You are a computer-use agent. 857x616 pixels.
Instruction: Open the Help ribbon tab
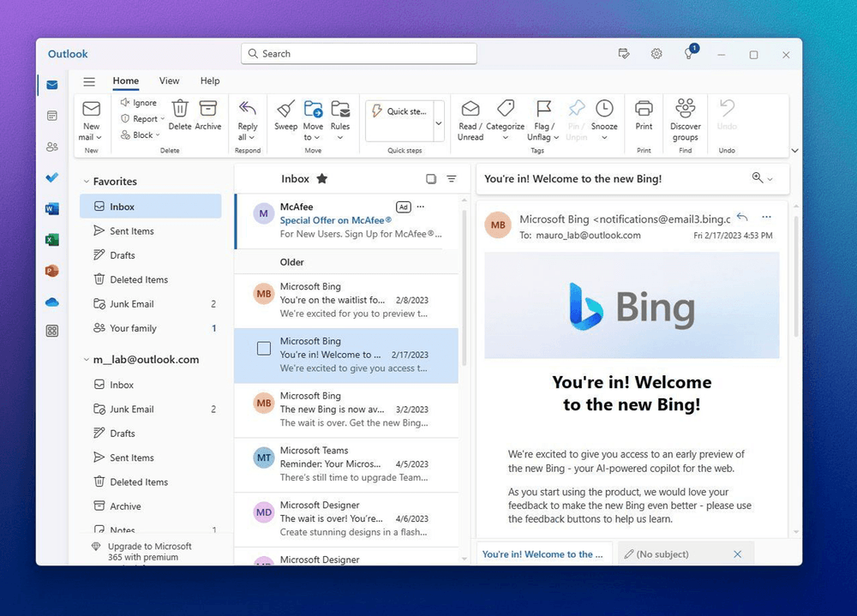tap(210, 81)
